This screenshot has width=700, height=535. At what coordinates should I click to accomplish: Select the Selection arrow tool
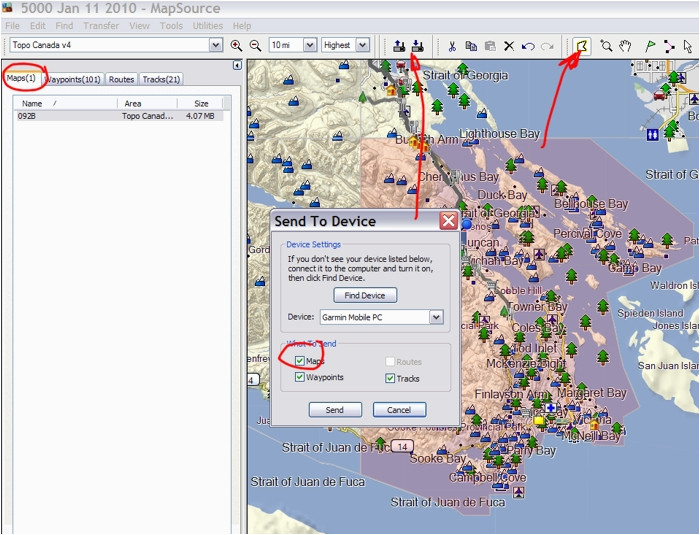point(688,46)
